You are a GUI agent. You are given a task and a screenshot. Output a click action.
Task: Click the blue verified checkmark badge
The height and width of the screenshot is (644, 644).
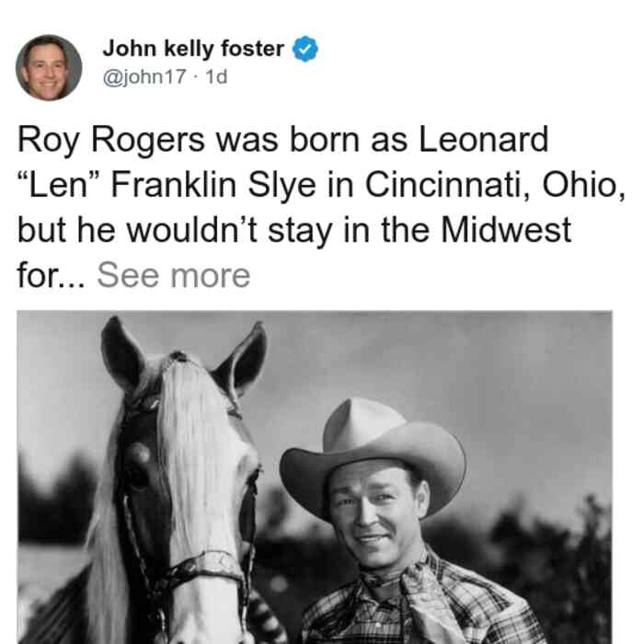coord(305,49)
